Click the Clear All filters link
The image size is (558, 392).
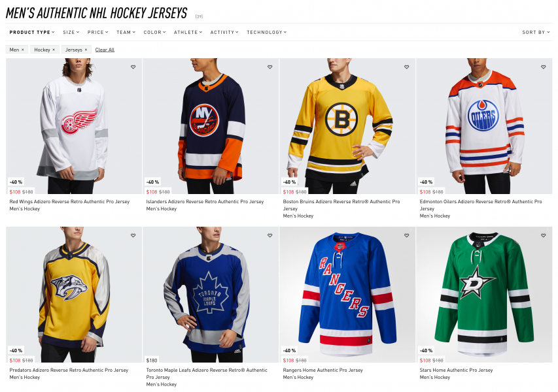pos(105,50)
